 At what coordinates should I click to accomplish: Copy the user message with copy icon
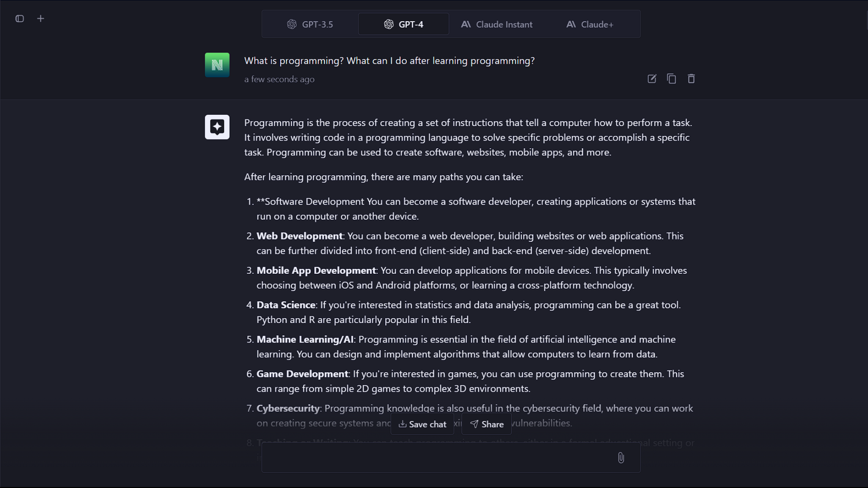[671, 79]
